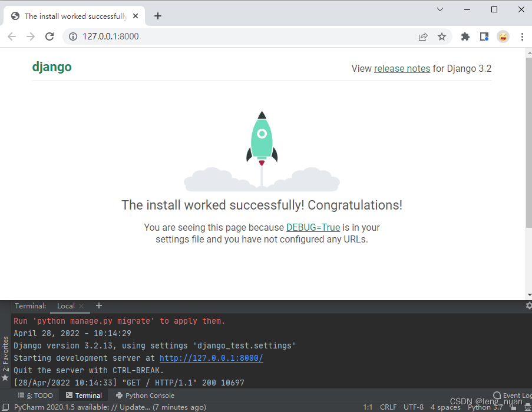This screenshot has height=412, width=532.
Task: Open the Event Log panel
Action: (x=513, y=396)
